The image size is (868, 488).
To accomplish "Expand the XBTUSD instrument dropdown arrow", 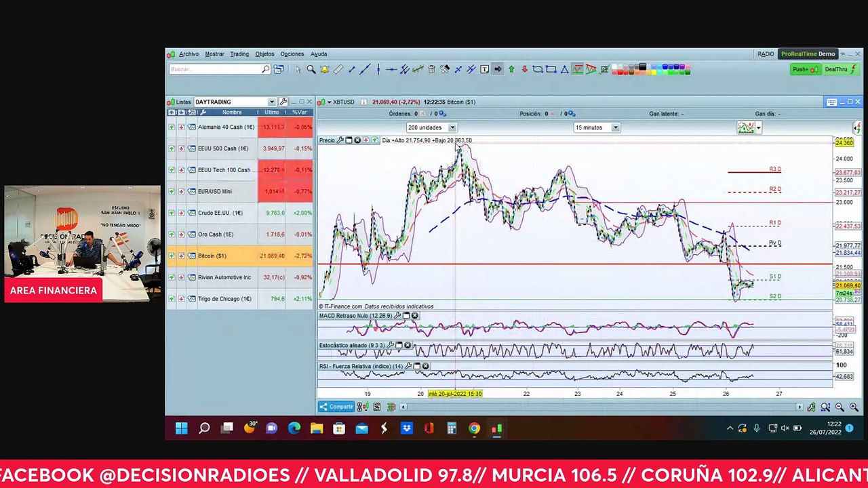I will point(330,102).
